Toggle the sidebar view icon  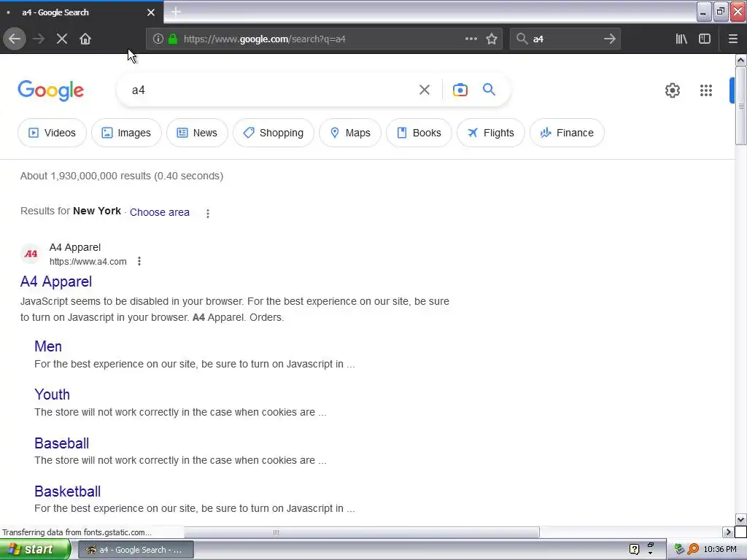pyautogui.click(x=705, y=39)
